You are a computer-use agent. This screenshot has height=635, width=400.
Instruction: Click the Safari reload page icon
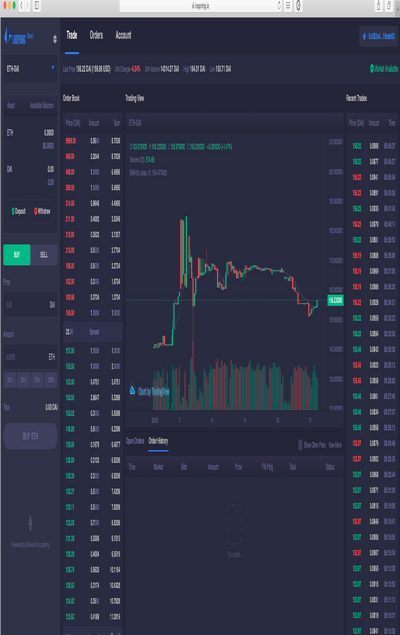pos(279,6)
